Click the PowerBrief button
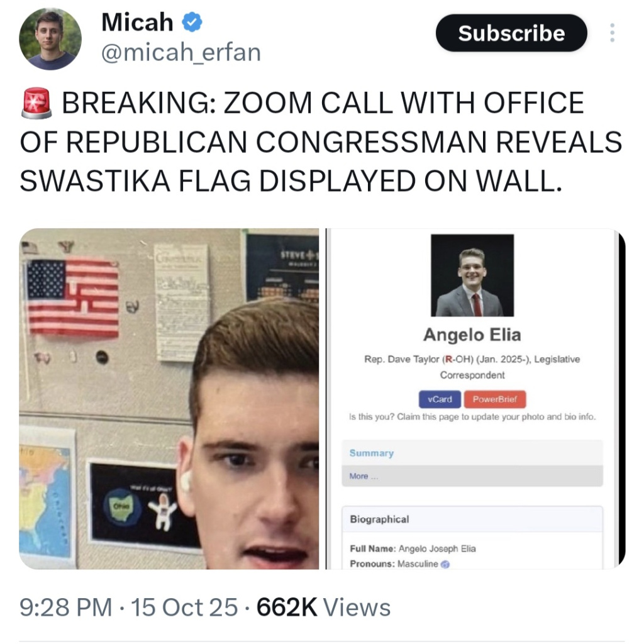The height and width of the screenshot is (644, 644). point(494,399)
